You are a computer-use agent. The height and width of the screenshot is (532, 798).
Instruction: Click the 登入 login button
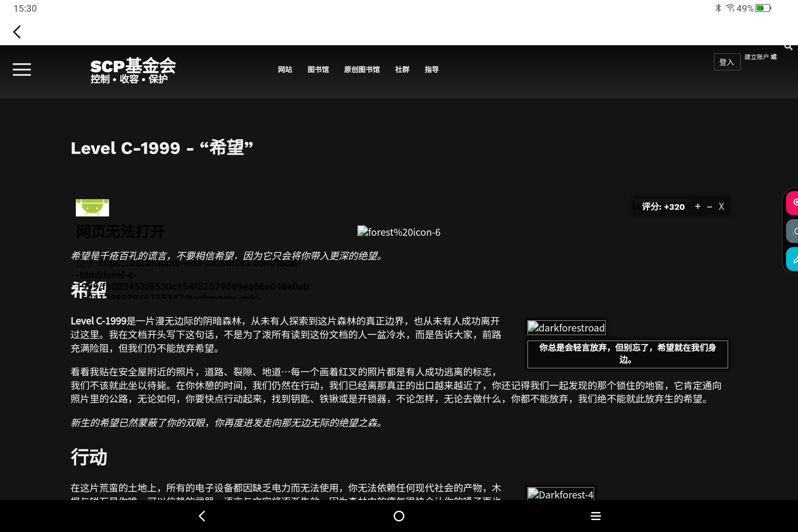tap(727, 62)
